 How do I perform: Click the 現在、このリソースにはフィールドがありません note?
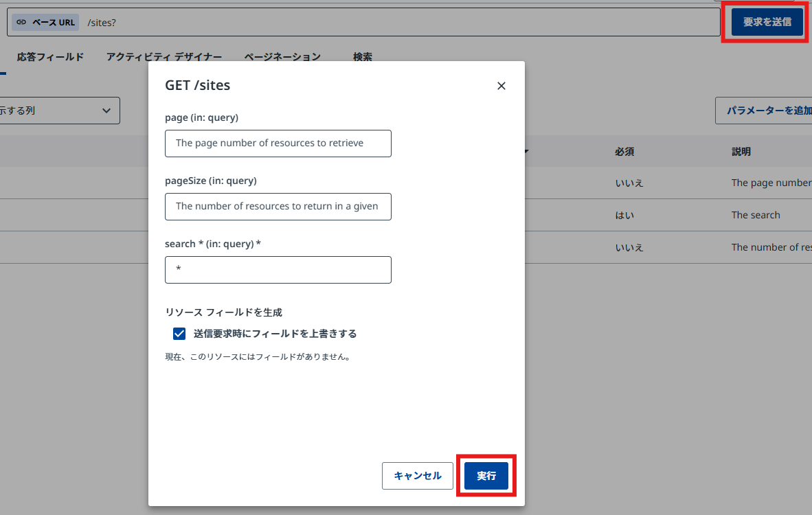coord(258,356)
